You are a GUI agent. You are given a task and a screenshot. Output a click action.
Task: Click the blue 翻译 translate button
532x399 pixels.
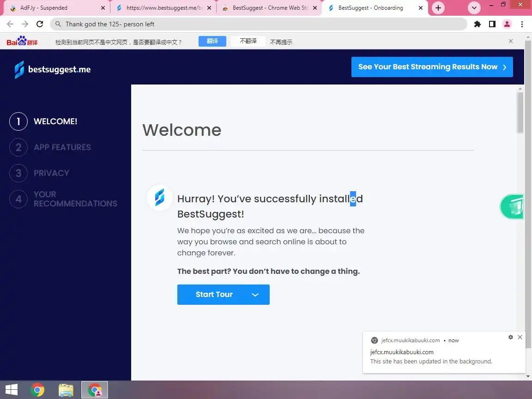(x=212, y=41)
